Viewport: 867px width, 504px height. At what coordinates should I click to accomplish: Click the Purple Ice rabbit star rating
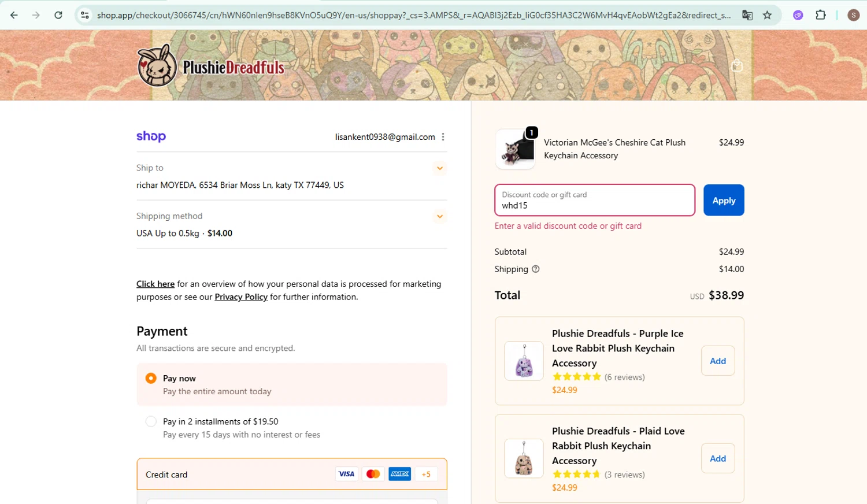[x=577, y=377]
